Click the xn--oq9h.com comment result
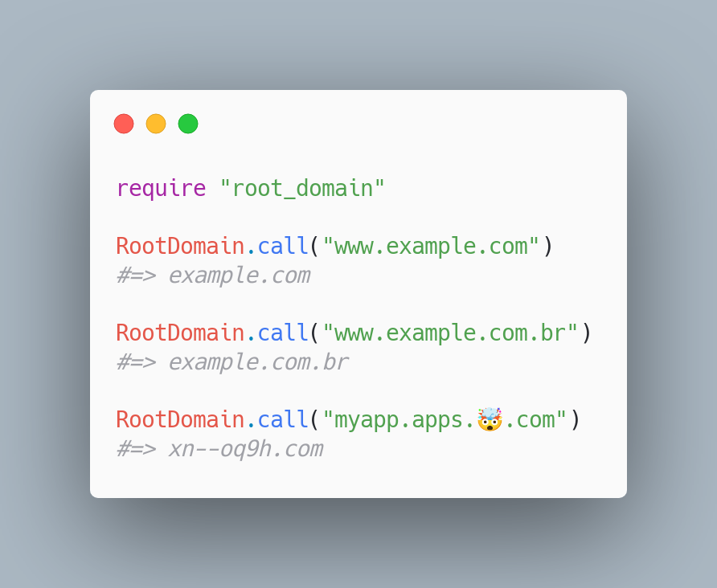 click(245, 449)
